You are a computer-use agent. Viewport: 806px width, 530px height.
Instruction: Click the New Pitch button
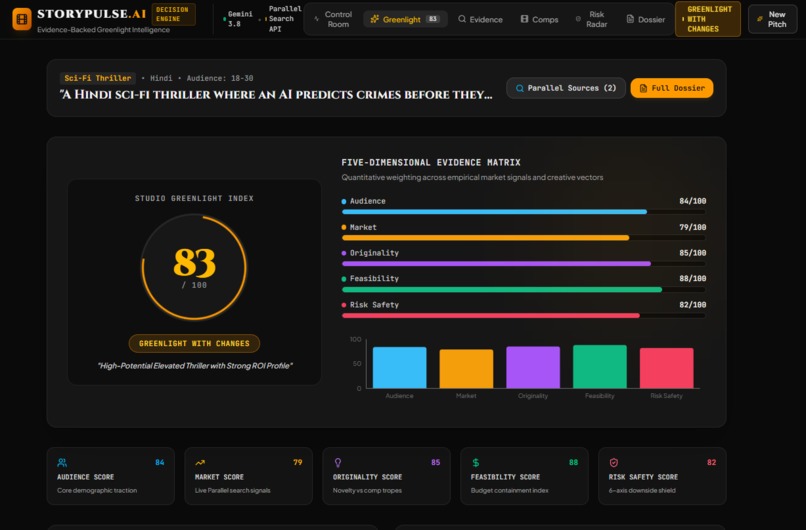click(x=772, y=19)
